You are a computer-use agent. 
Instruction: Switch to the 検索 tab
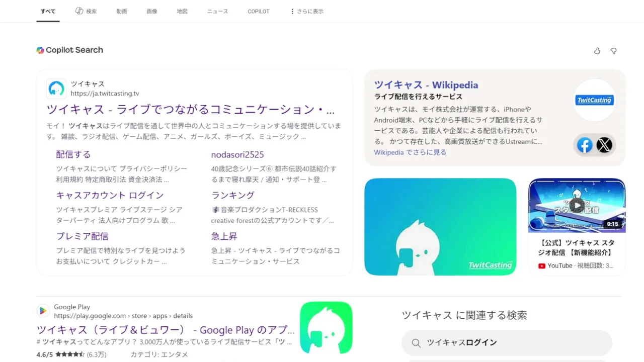click(86, 11)
